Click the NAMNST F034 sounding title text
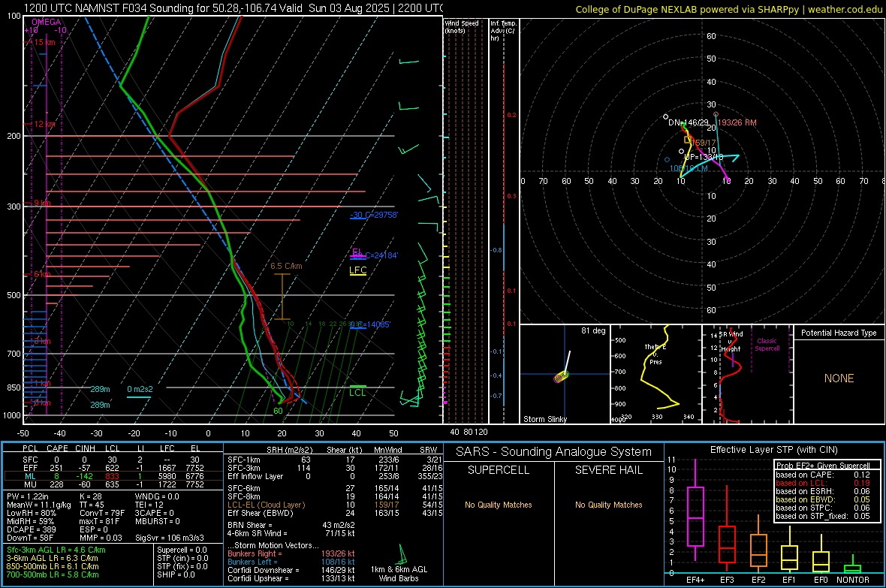The height and width of the screenshot is (588, 886). [x=234, y=8]
